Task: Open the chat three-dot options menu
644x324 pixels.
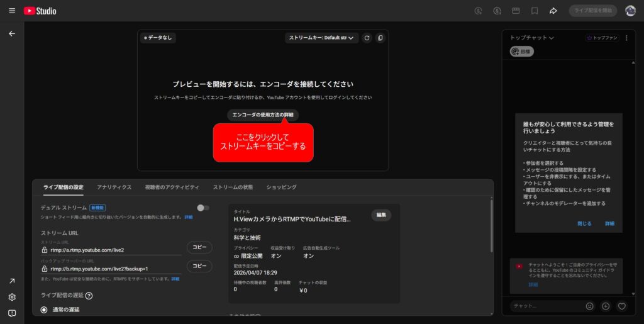Action: pos(626,38)
